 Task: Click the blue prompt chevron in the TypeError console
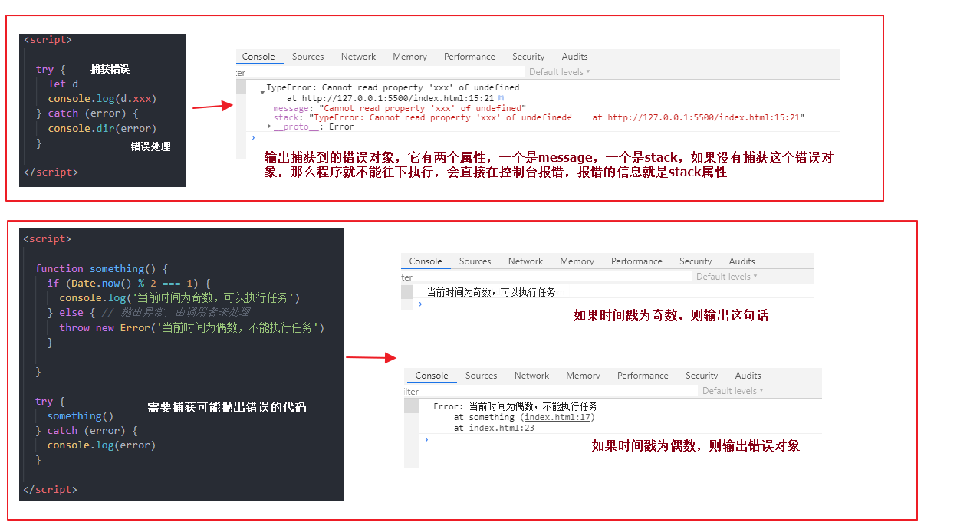point(253,138)
